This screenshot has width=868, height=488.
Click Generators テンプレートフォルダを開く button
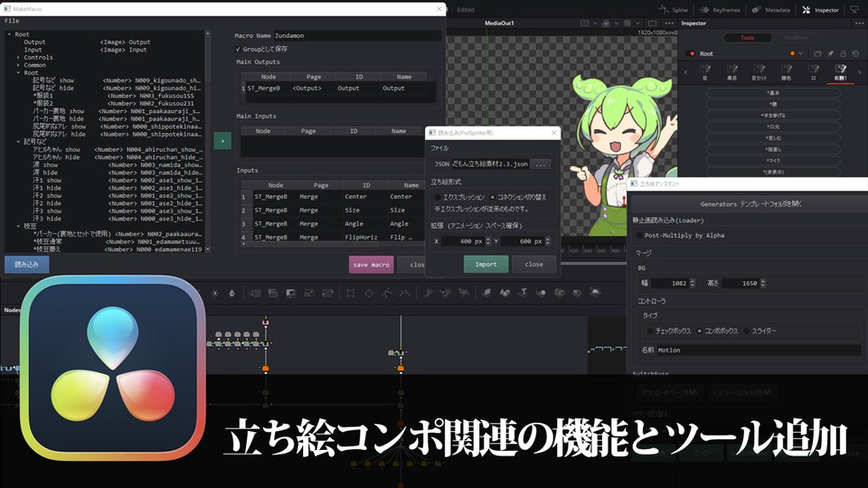(750, 204)
